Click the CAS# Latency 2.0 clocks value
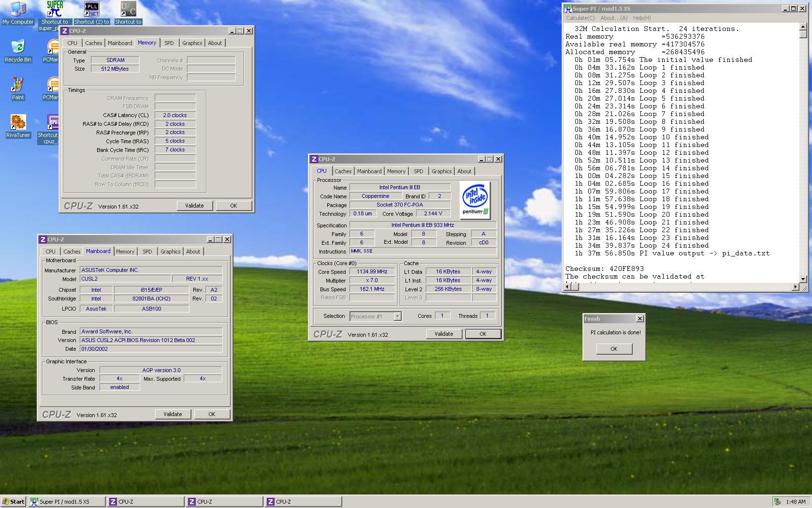Viewport: 812px width, 508px height. (x=175, y=115)
